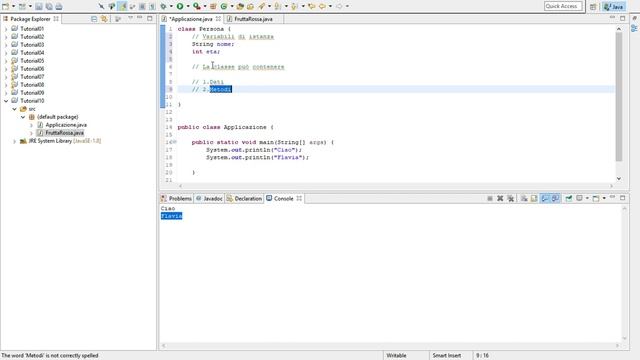Collapse the Tutorial10 project
The image size is (640, 360).
click(6, 101)
